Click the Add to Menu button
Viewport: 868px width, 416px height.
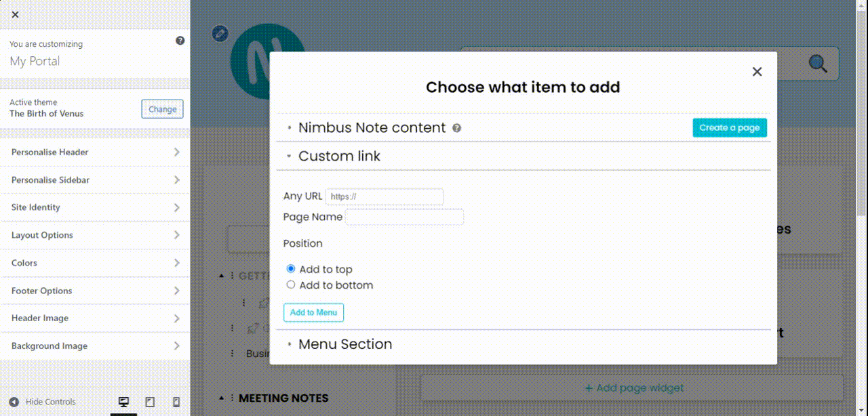coord(313,312)
